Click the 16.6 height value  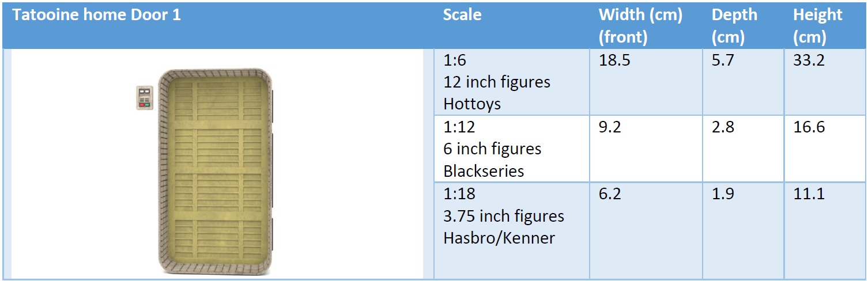tap(809, 127)
